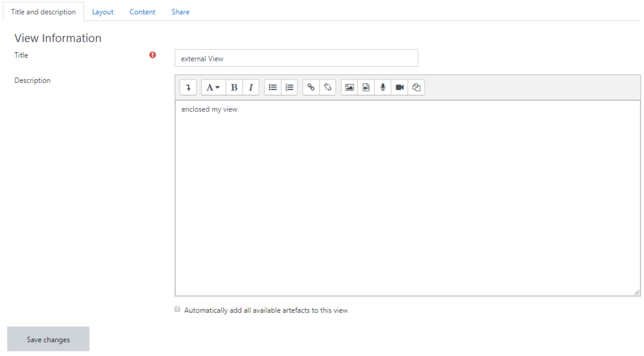This screenshot has height=356, width=644.
Task: Expand the editor toolbar toggle arrow
Action: coord(188,88)
